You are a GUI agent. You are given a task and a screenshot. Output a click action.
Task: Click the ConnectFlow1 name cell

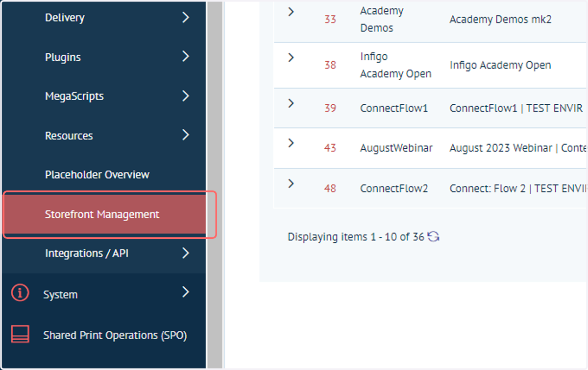click(394, 109)
